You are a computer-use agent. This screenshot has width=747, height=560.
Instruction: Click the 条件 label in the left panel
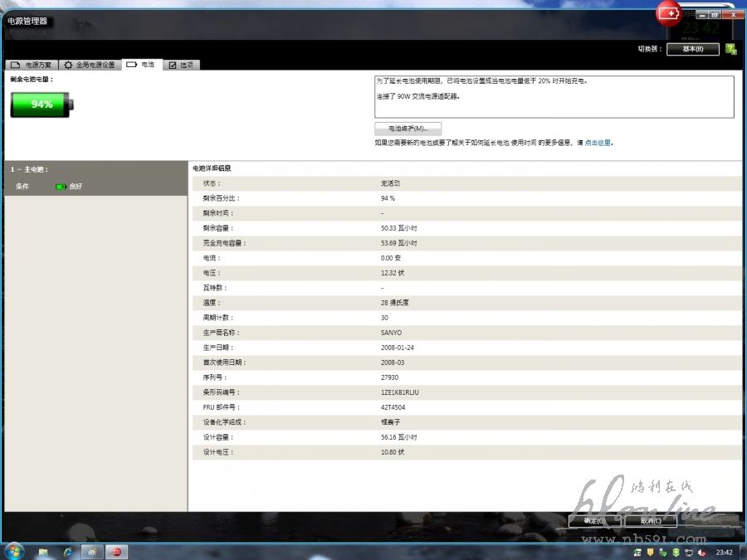point(22,187)
